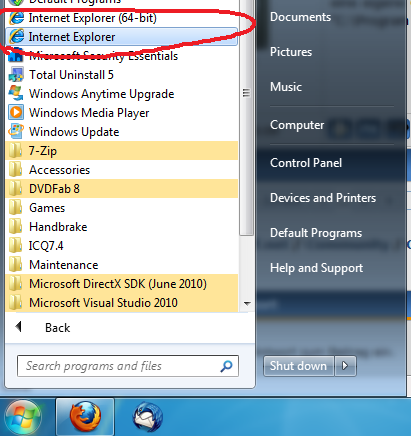This screenshot has height=436, width=411.
Task: Click the scrollbar down arrow in programs list
Action: point(247,304)
